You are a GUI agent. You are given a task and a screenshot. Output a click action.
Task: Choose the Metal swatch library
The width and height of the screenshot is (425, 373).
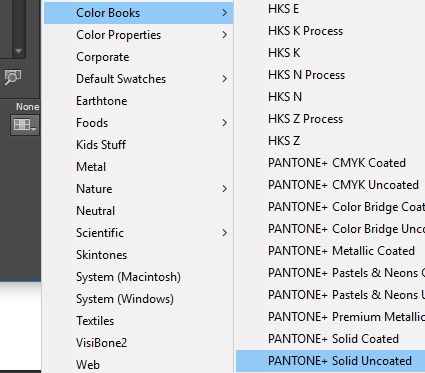click(x=138, y=167)
